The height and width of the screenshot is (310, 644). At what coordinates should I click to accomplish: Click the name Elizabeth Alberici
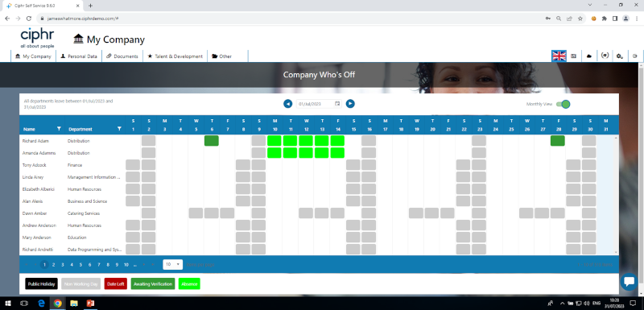click(39, 189)
